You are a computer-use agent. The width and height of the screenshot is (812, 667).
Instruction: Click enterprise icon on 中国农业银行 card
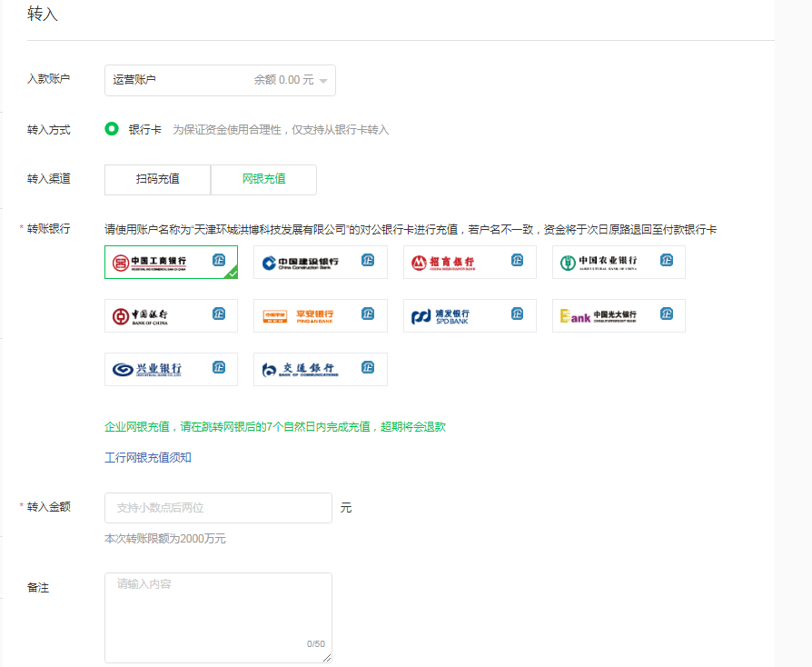[x=667, y=260]
